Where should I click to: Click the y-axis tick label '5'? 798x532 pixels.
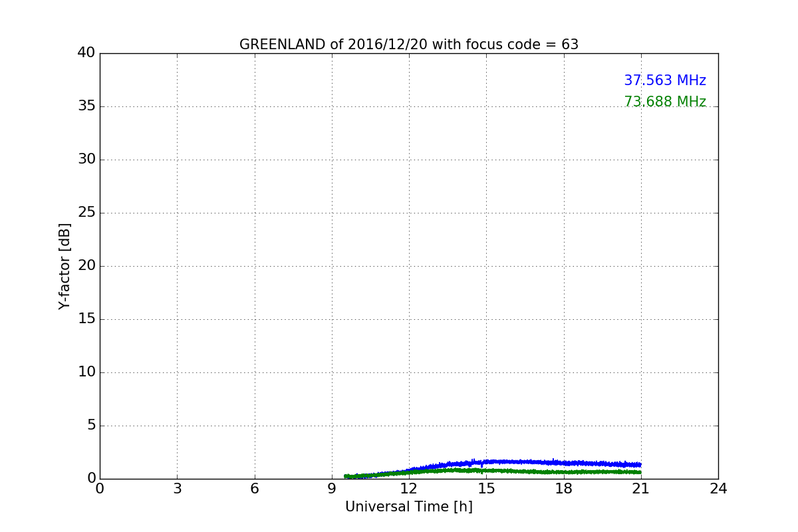[x=91, y=426]
